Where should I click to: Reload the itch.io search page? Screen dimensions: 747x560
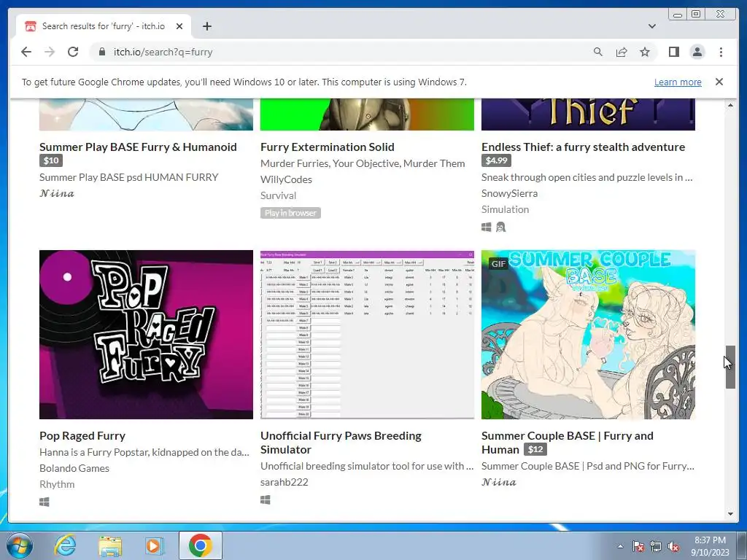(x=73, y=52)
